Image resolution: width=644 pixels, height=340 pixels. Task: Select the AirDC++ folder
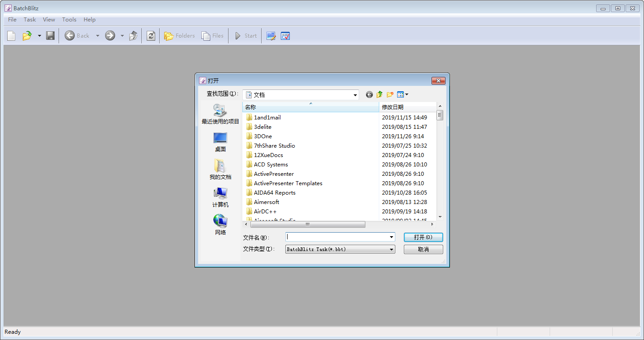click(x=265, y=212)
